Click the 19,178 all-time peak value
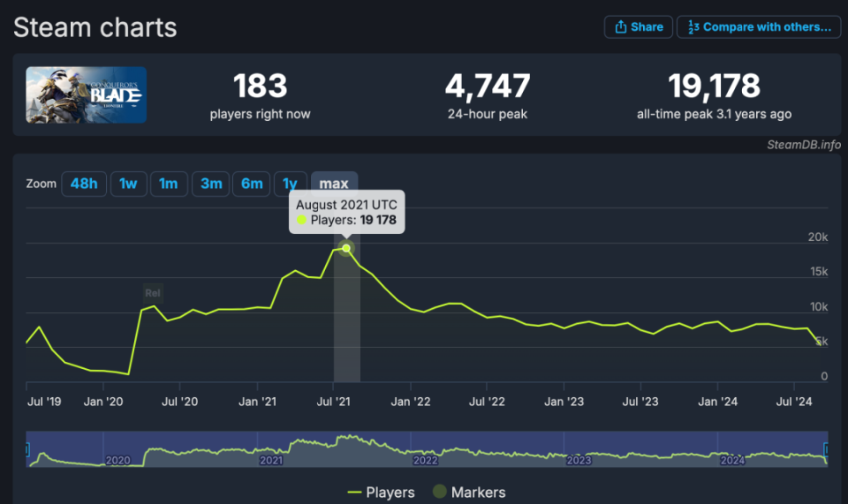The image size is (848, 504). 714,86
